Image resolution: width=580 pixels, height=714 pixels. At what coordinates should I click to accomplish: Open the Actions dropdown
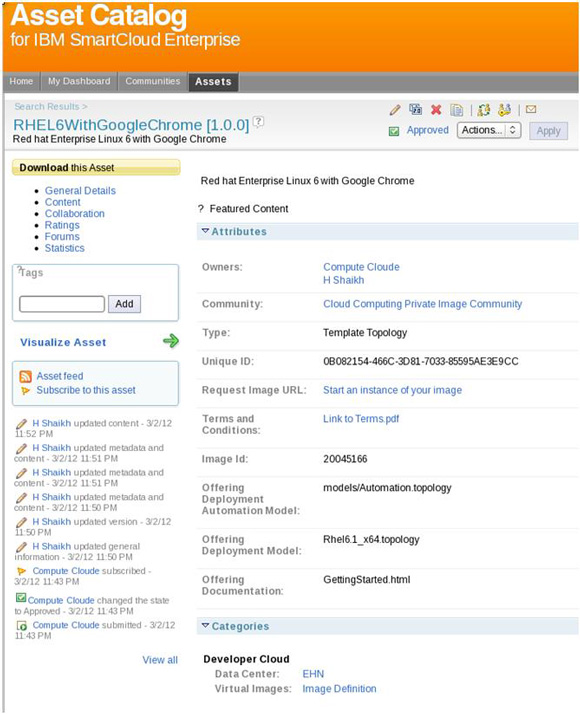(x=489, y=130)
